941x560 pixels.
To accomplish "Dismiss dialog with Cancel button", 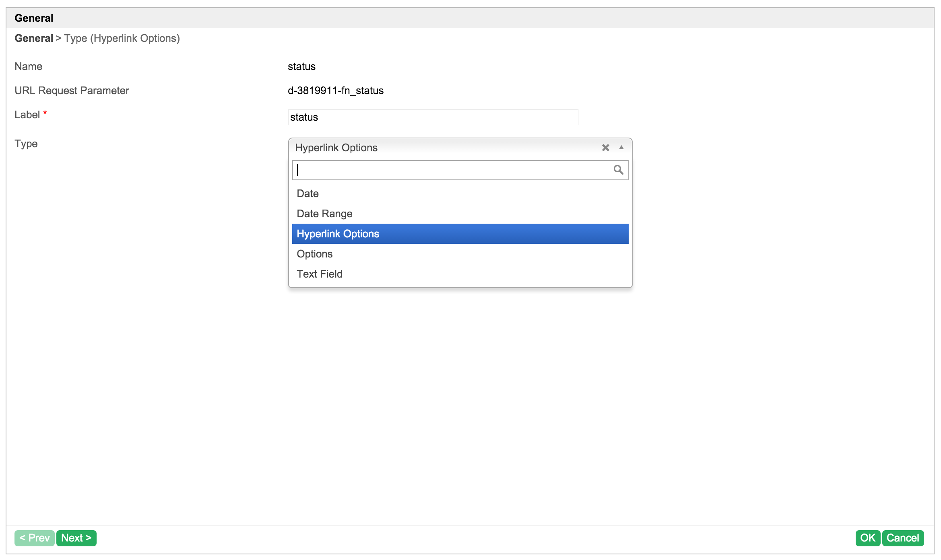I will pyautogui.click(x=902, y=538).
